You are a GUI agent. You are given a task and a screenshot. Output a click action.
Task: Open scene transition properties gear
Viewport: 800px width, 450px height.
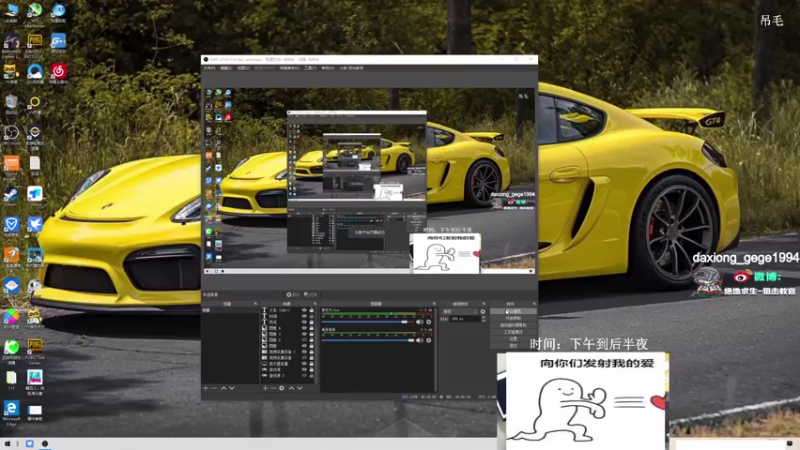click(x=483, y=311)
